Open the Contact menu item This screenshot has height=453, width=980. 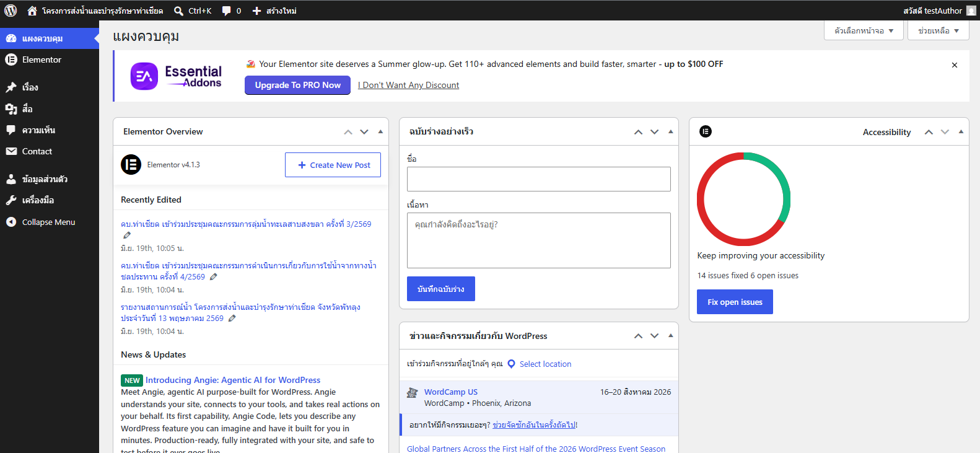click(50, 151)
